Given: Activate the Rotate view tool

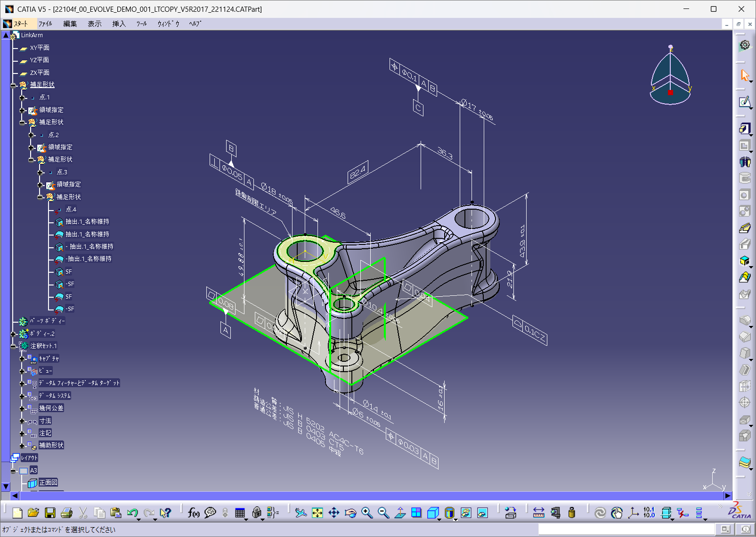Looking at the screenshot, I should coord(350,513).
